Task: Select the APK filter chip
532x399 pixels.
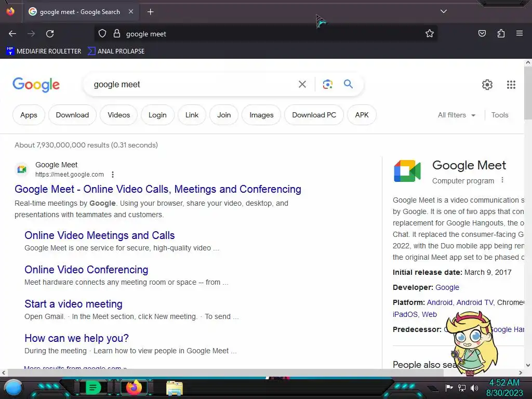Action: 362,115
